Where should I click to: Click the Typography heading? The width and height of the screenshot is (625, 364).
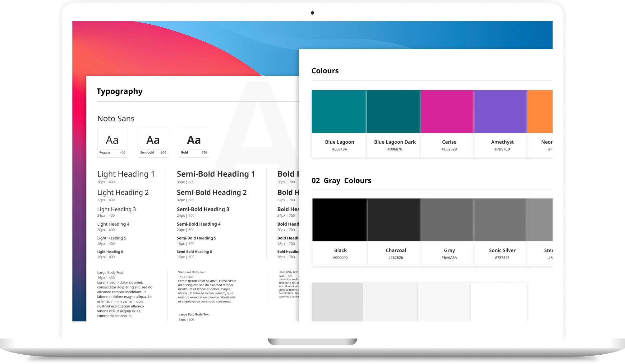[x=120, y=91]
